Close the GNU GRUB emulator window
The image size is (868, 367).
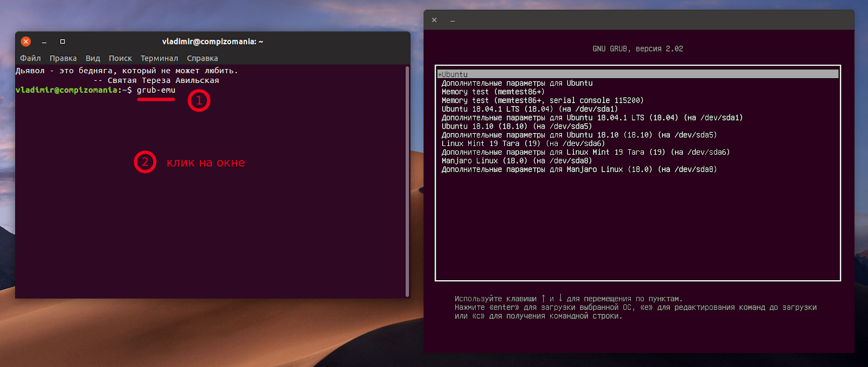(x=434, y=20)
